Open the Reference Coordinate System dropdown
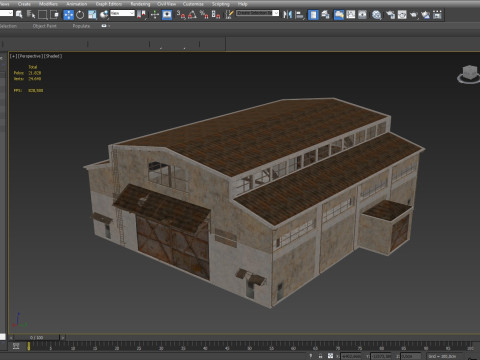480x360 pixels. pyautogui.click(x=122, y=13)
